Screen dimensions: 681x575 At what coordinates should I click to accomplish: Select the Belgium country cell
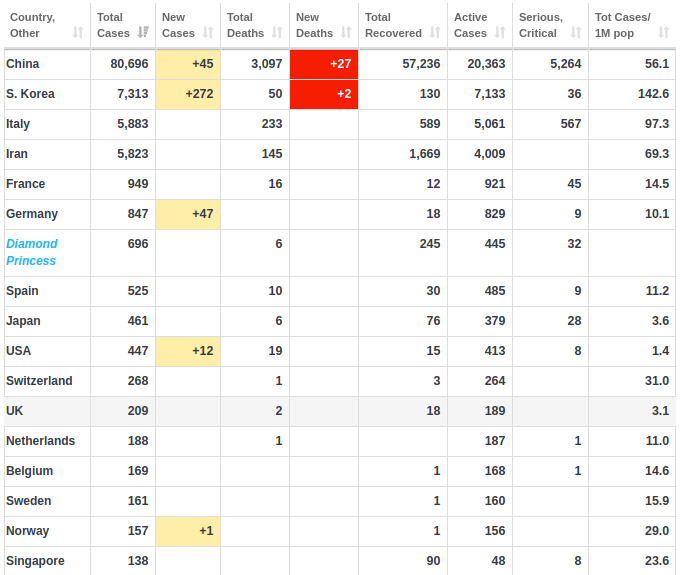pyautogui.click(x=47, y=471)
